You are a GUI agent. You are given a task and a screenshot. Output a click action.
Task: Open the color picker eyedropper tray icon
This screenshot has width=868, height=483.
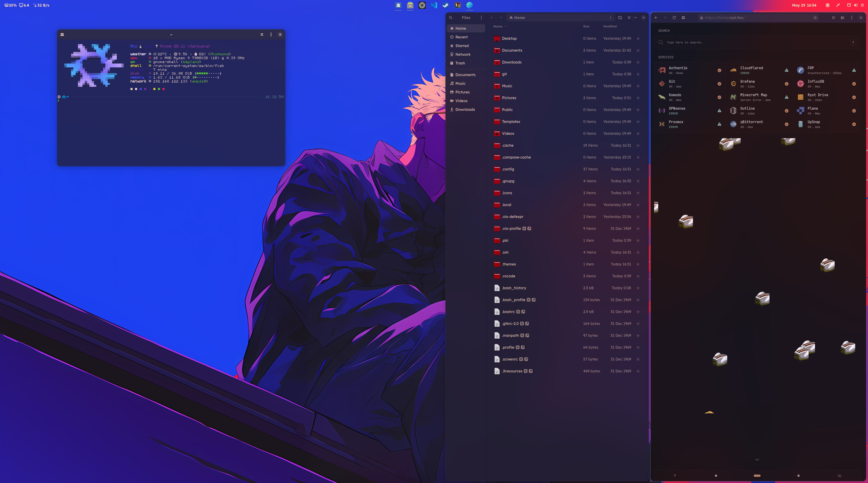point(838,5)
